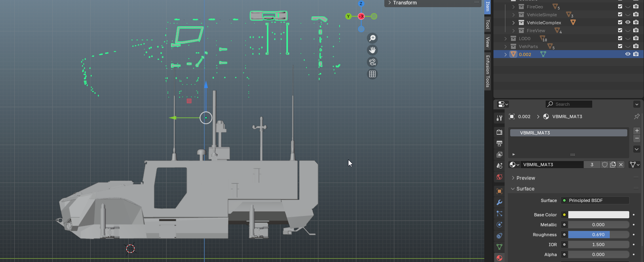Hide object 0.002 using its eye icon
Image resolution: width=644 pixels, height=262 pixels.
(628, 54)
